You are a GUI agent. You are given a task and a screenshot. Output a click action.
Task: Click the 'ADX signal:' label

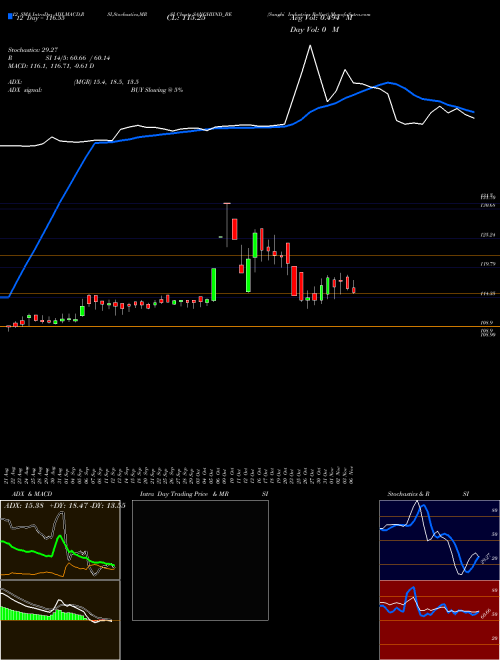pos(25,90)
